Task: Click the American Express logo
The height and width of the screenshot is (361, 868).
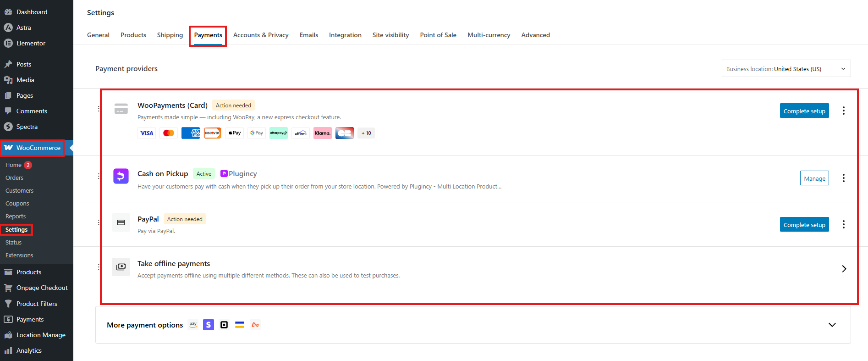Action: (191, 133)
